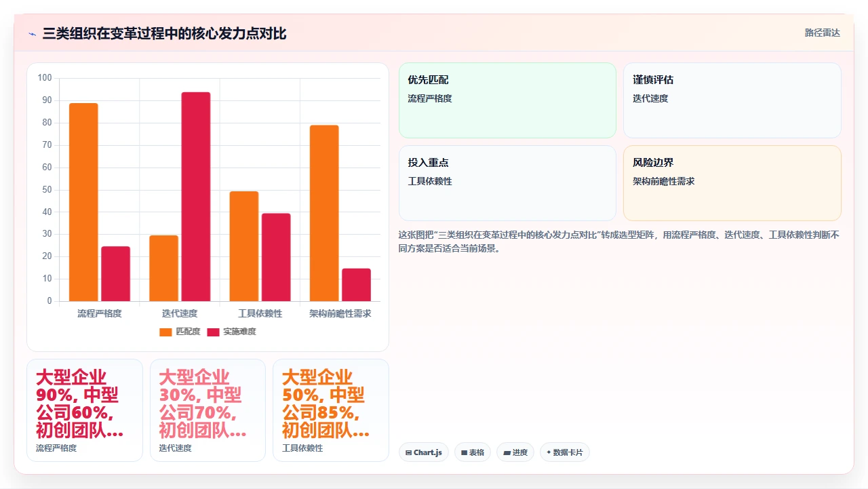Click 工具依赖性 text in 投入重点 card
This screenshot has width=868, height=489.
point(430,181)
